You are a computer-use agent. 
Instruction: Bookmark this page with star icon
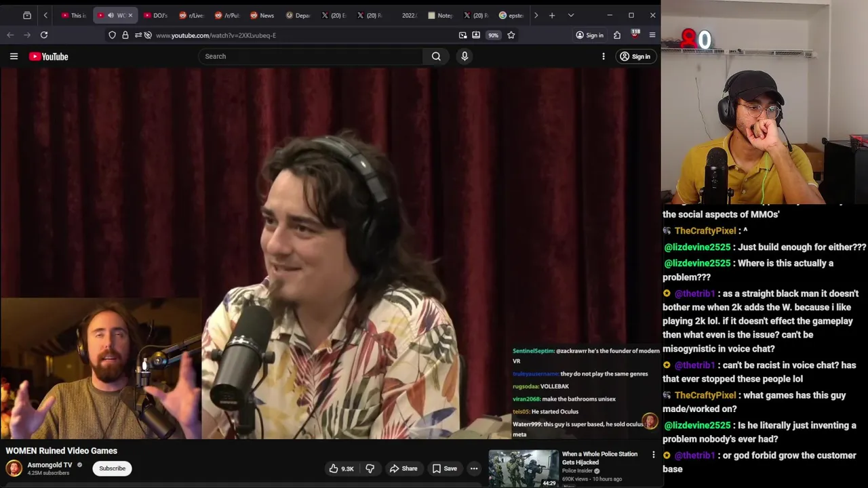pos(511,35)
